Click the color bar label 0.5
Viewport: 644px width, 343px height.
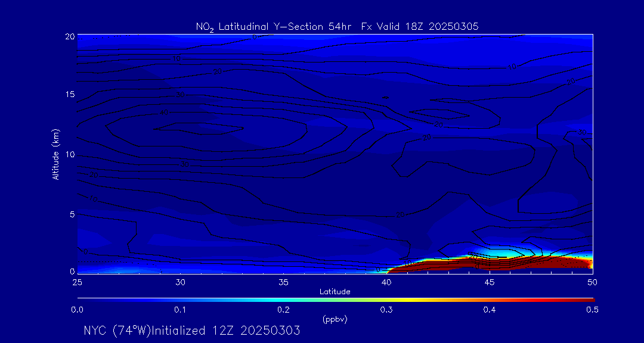pyautogui.click(x=593, y=310)
